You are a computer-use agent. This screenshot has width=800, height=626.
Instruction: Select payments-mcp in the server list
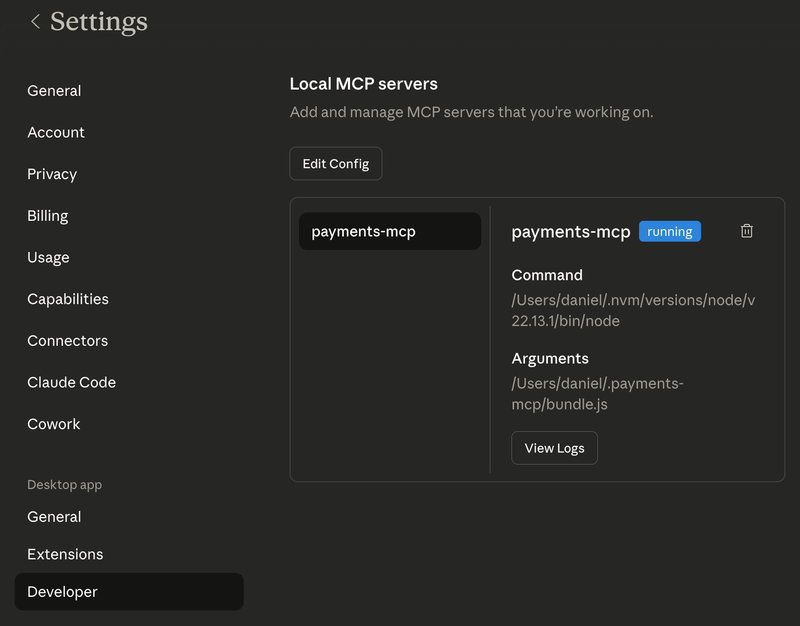[x=390, y=232]
